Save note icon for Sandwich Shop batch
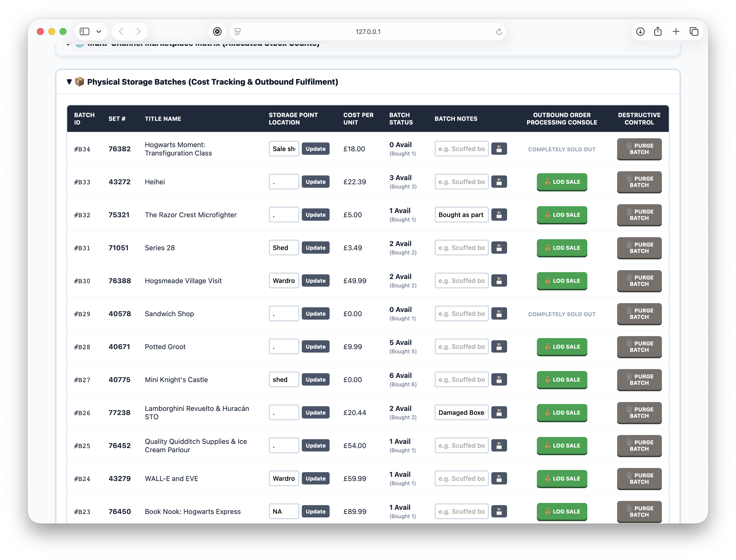This screenshot has width=736, height=560. tap(499, 314)
